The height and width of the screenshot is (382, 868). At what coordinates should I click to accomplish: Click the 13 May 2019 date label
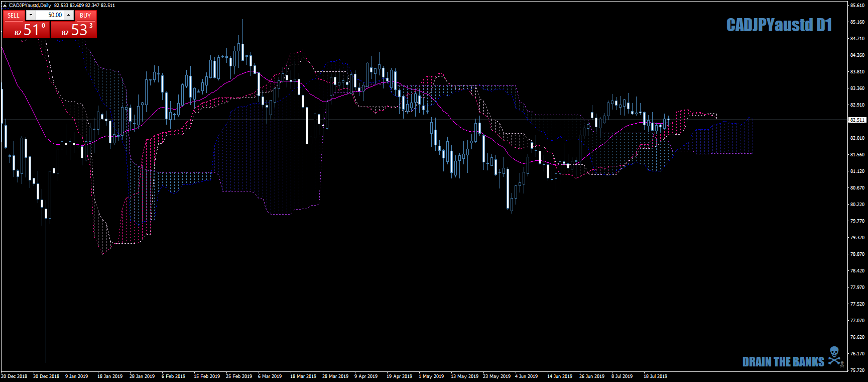tap(465, 376)
